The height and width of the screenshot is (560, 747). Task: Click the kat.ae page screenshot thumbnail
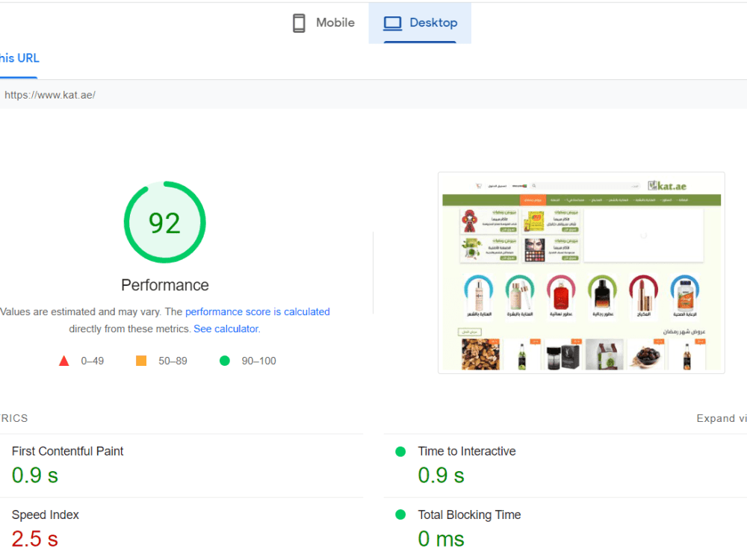point(581,273)
